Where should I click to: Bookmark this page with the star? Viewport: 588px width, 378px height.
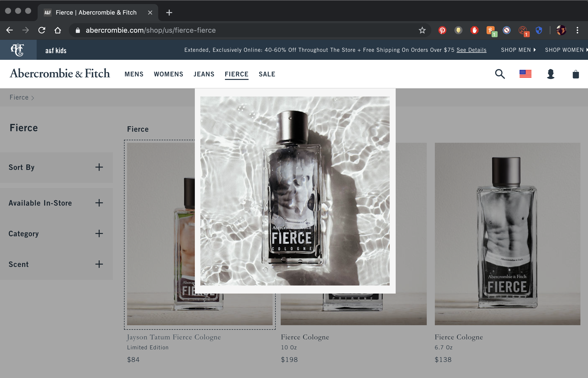(x=422, y=30)
